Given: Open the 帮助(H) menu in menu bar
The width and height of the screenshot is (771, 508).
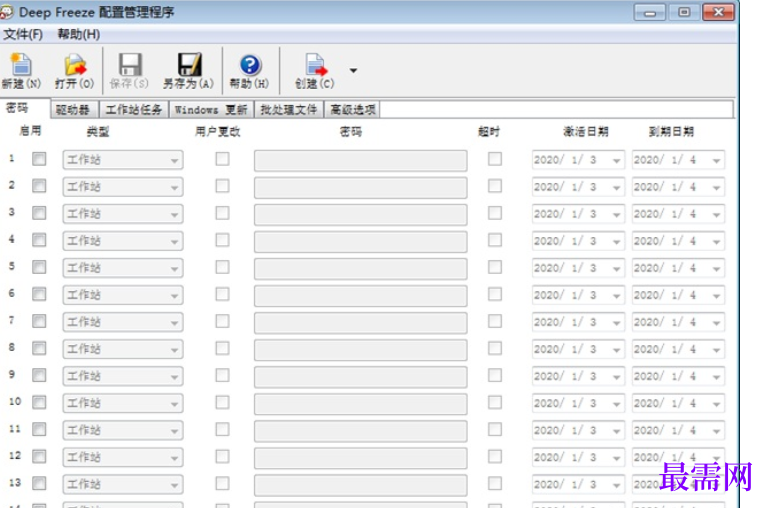Looking at the screenshot, I should click(79, 34).
